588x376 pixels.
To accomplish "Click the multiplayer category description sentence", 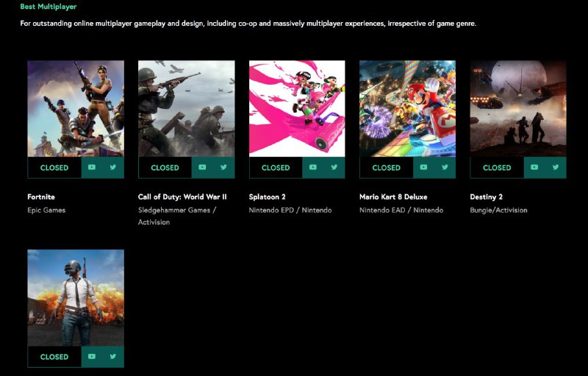I will point(248,24).
